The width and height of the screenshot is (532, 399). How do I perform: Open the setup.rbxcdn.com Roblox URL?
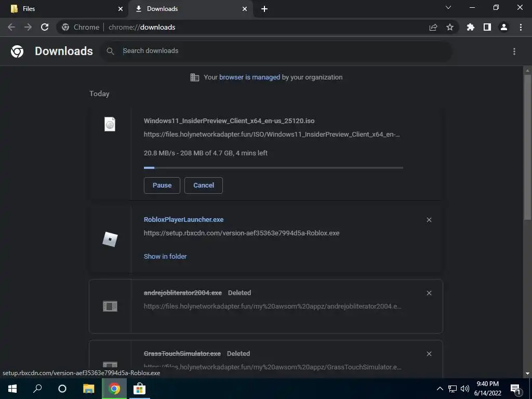[x=242, y=233]
